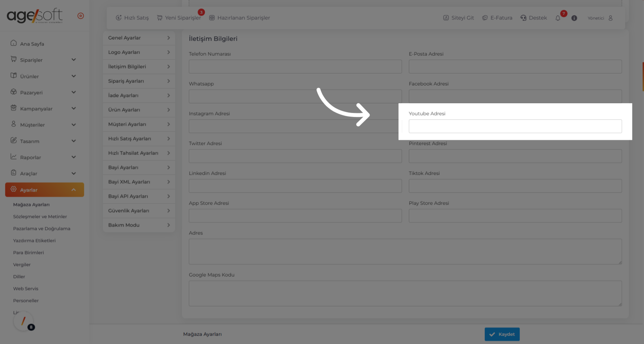Expand the Kampanyalar chevron

click(74, 108)
